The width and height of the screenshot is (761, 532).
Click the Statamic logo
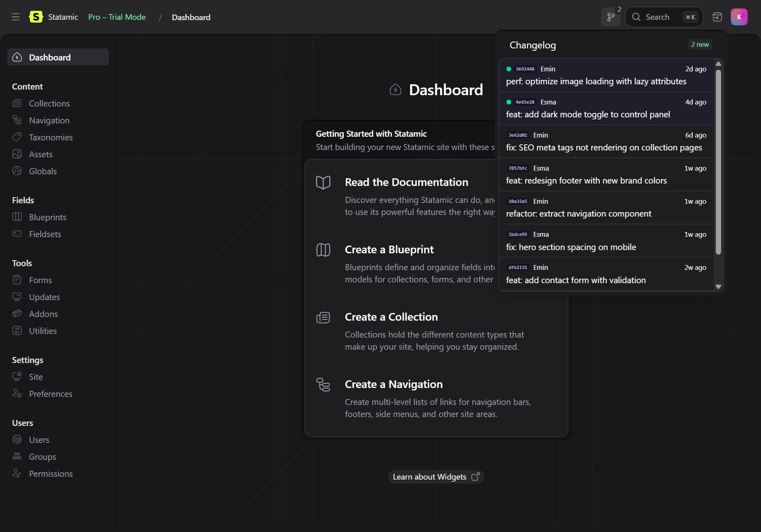36,17
